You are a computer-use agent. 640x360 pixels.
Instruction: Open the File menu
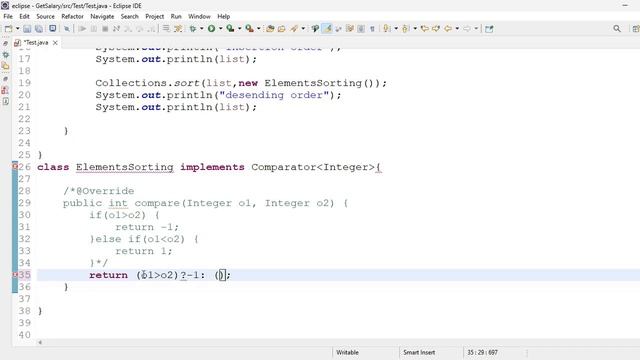pos(8,16)
